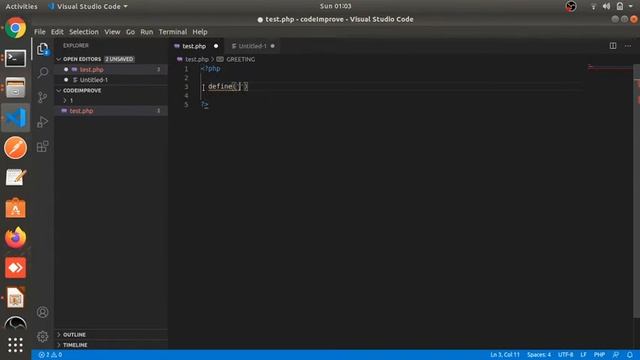Screen dimensions: 640x360
Task: Launch Postman from the dock
Action: tap(16, 147)
